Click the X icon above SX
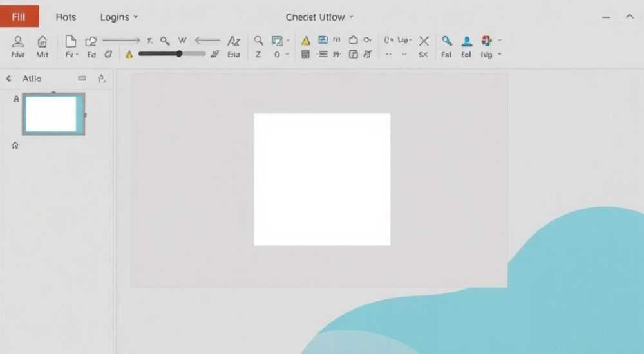The height and width of the screenshot is (354, 644). click(424, 41)
